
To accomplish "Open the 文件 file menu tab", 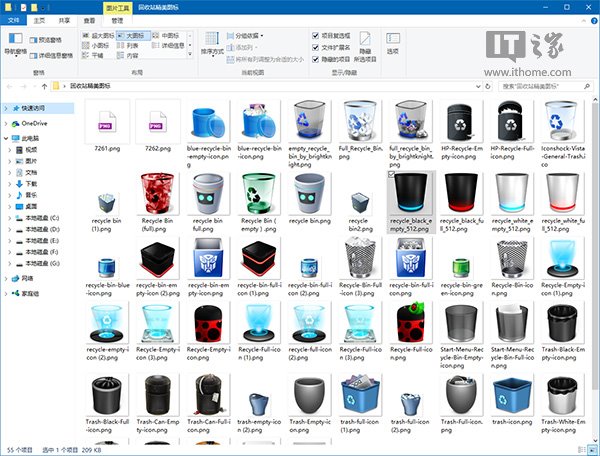I will click(13, 18).
